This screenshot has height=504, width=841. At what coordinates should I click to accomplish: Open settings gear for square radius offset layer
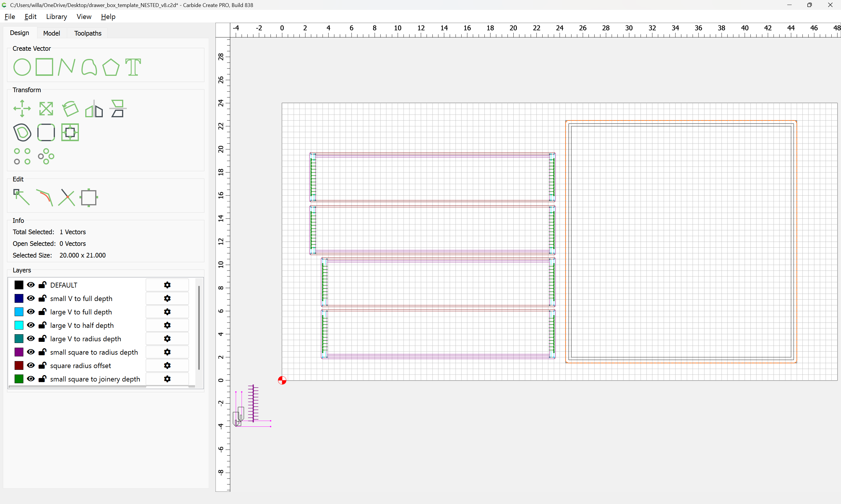(x=167, y=365)
